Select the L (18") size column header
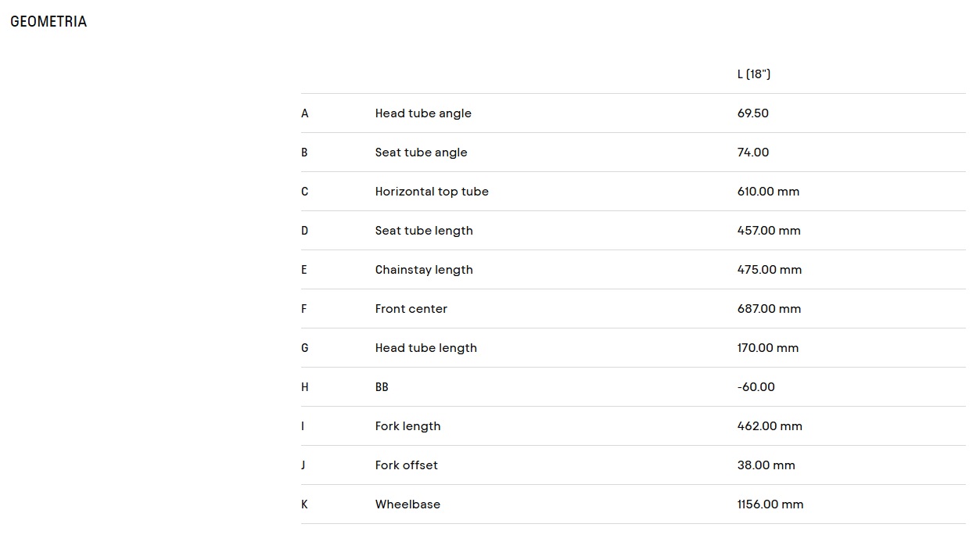This screenshot has width=980, height=542. tap(754, 74)
